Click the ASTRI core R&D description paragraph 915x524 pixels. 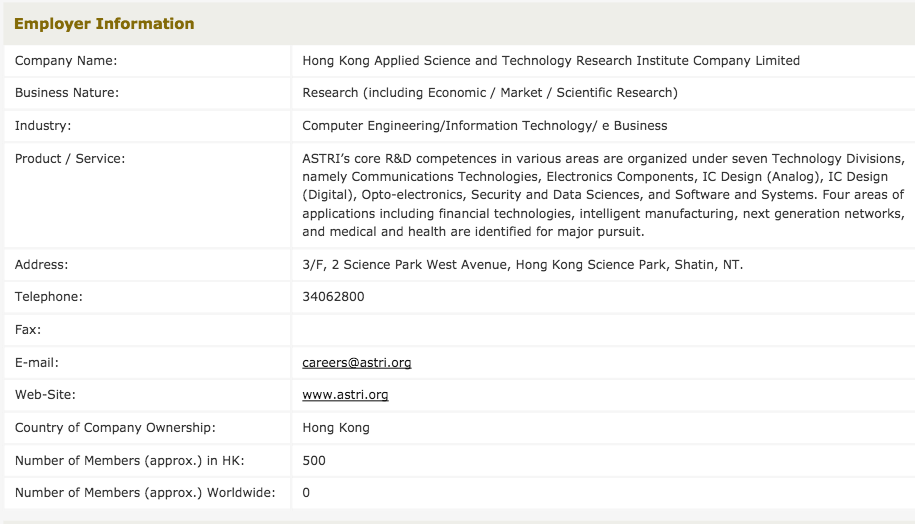[602, 195]
